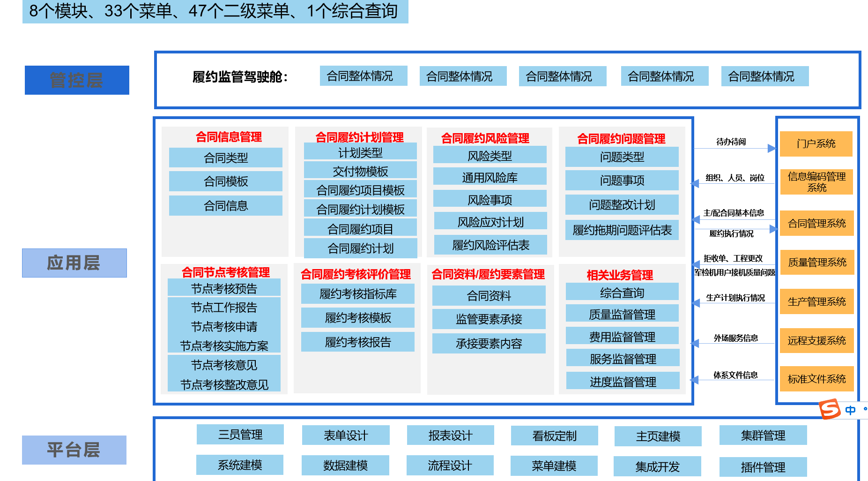
Task: Click the orange 远程支援系统 box
Action: (817, 340)
